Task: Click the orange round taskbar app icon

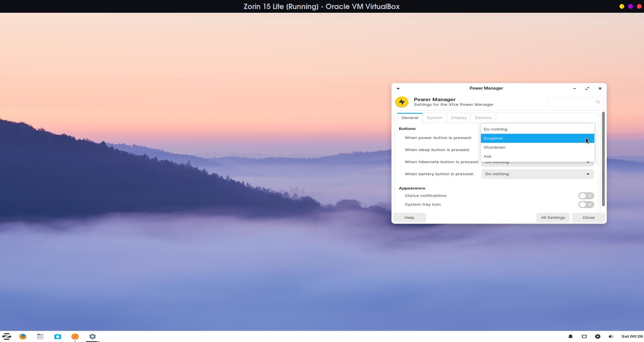Action: [75, 336]
